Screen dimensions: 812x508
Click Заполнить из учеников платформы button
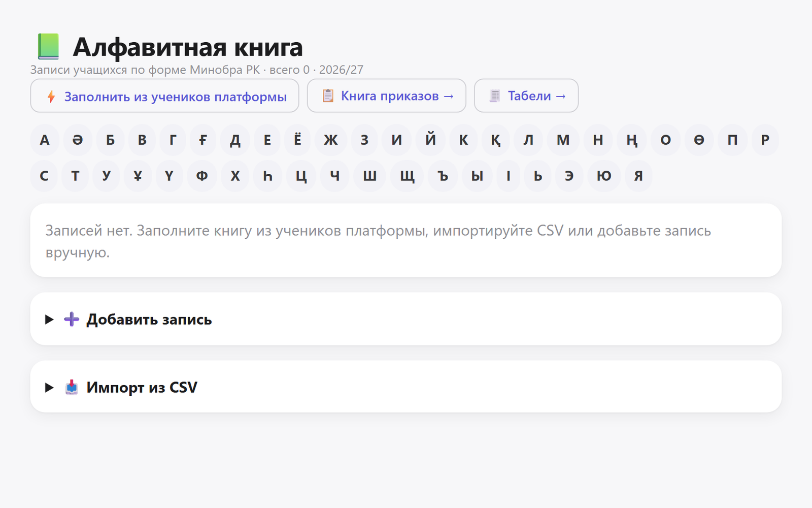[x=164, y=96]
